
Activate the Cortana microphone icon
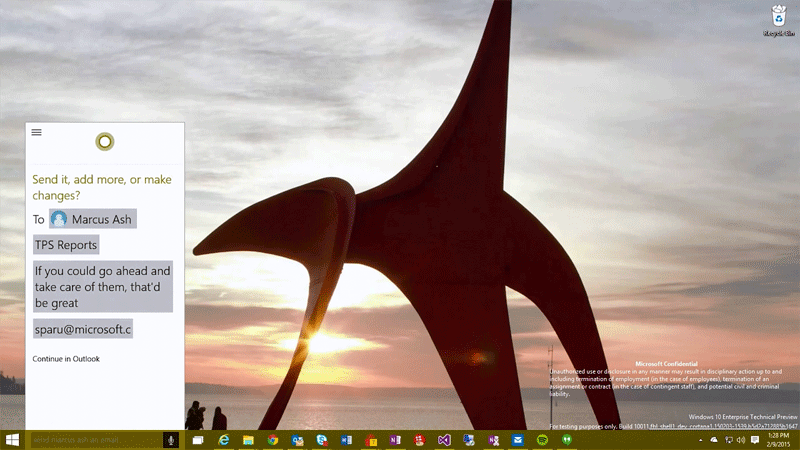coord(171,440)
